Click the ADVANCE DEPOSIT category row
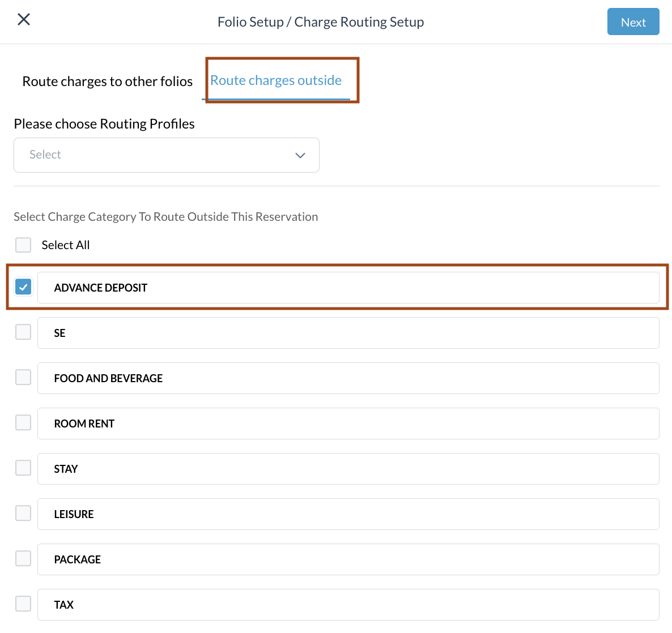Image resolution: width=672 pixels, height=633 pixels. click(x=348, y=288)
